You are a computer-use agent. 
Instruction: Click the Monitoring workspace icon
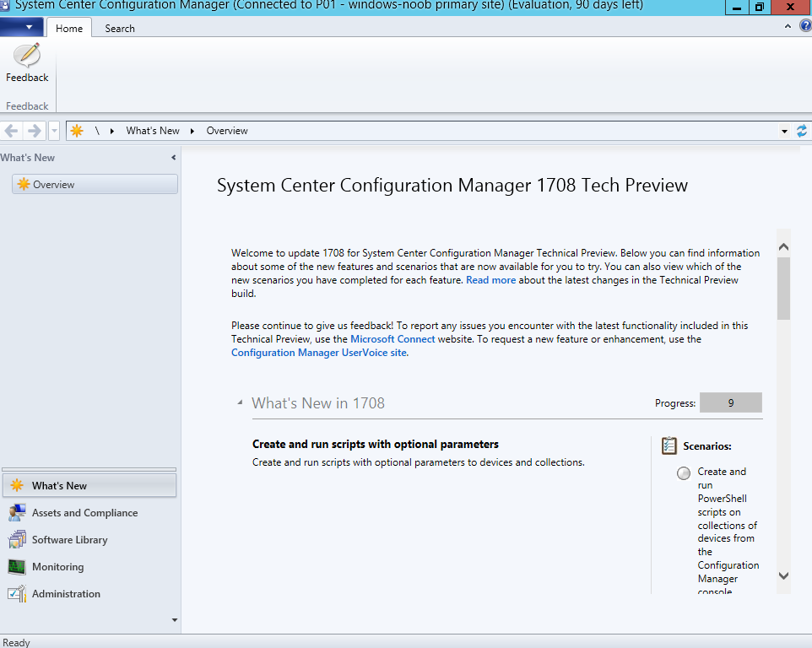[x=17, y=567]
